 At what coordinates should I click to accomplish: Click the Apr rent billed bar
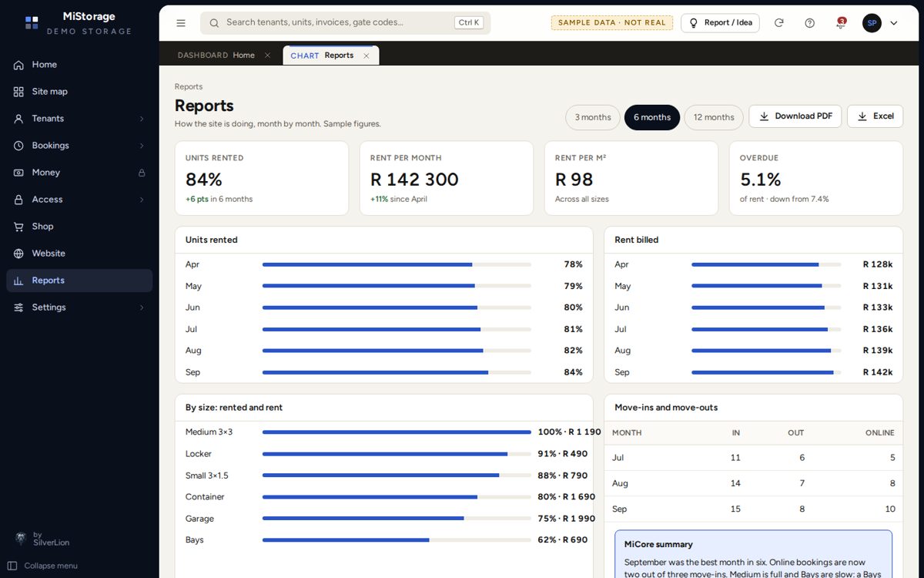pyautogui.click(x=766, y=264)
